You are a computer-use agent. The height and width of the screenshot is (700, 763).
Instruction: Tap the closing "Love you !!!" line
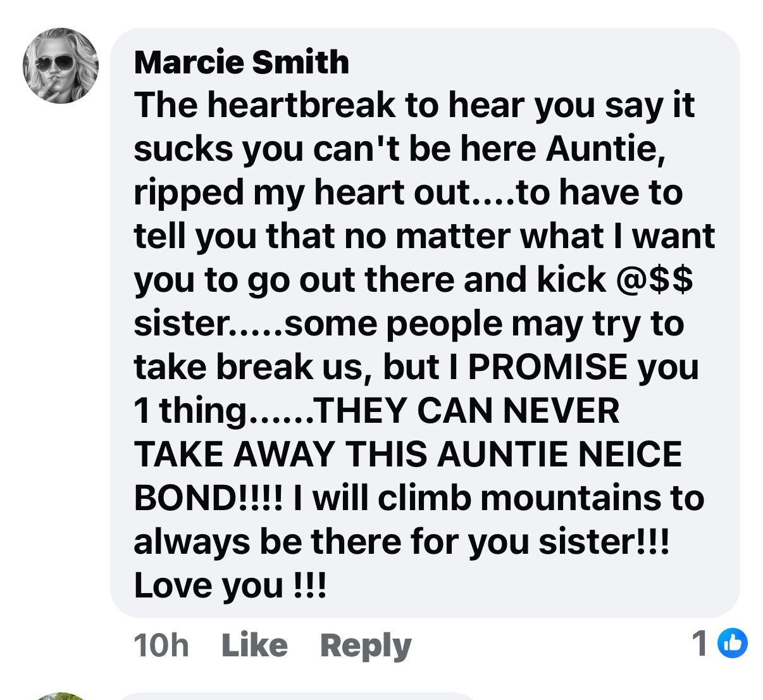click(230, 586)
